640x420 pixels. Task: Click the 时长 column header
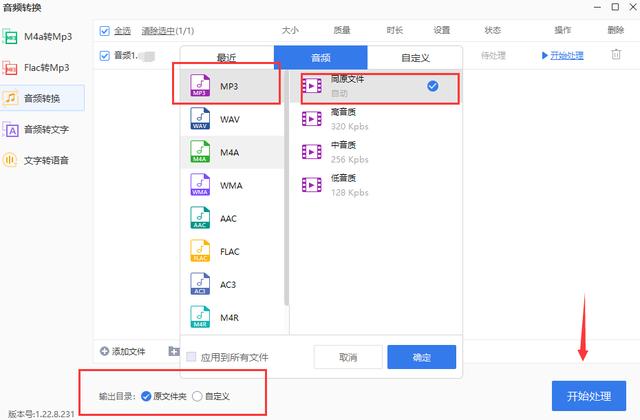tap(395, 30)
